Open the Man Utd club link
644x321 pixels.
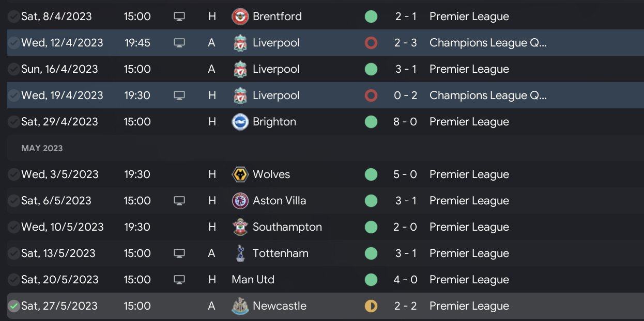253,280
